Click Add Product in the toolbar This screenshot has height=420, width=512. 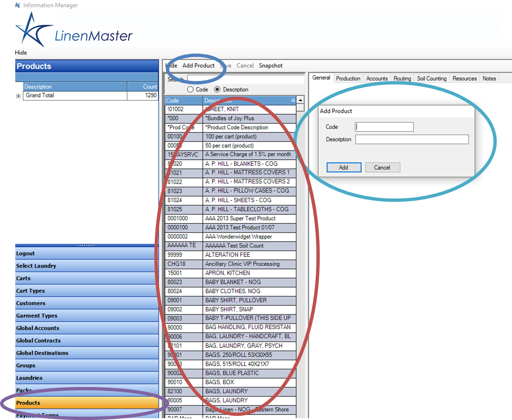198,65
